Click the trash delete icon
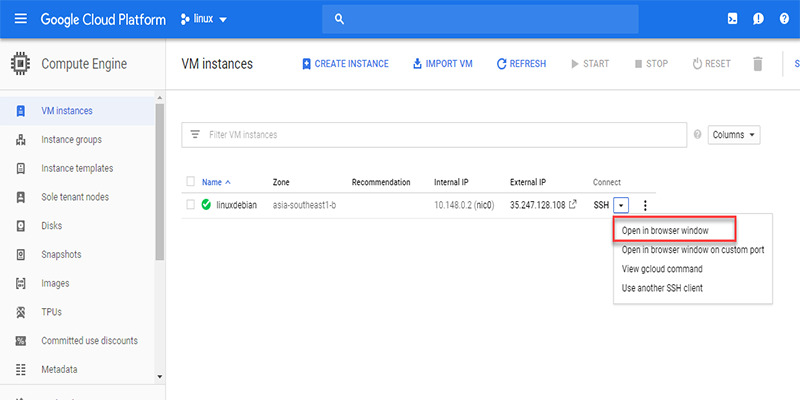Image resolution: width=800 pixels, height=400 pixels. pos(758,64)
